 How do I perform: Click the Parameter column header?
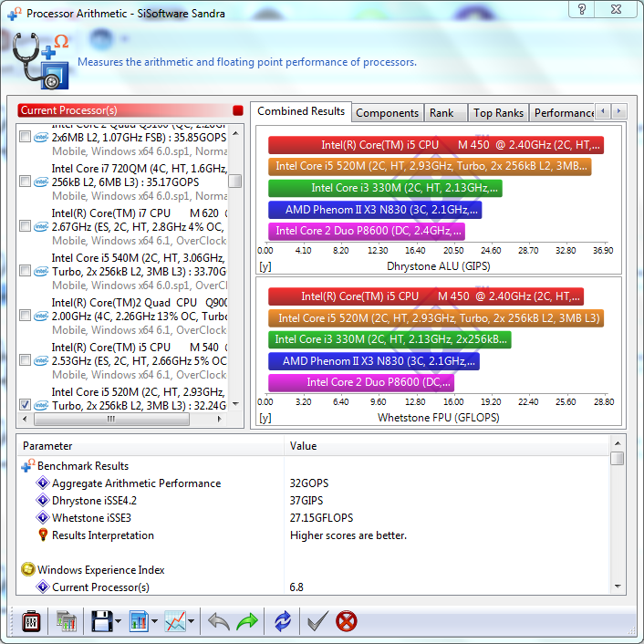[151, 446]
